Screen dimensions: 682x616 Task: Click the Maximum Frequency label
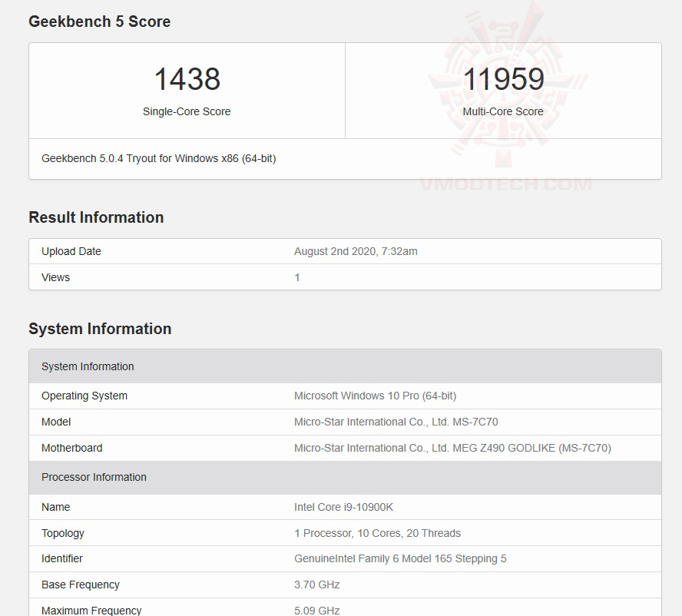tap(91, 611)
